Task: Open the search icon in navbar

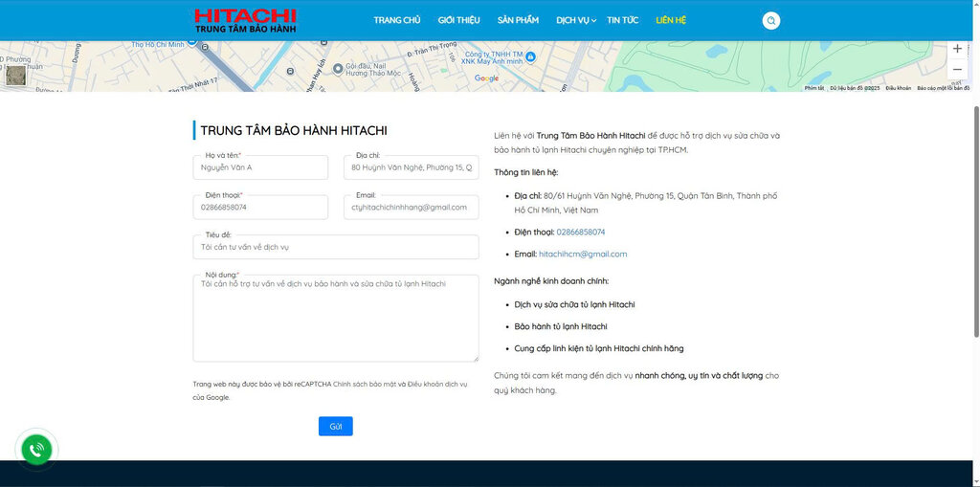Action: (770, 20)
